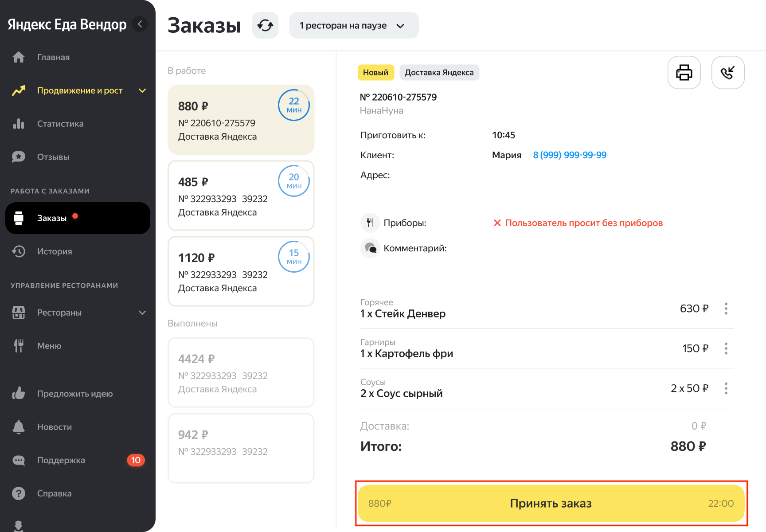Select the 485 ₽ order card
The width and height of the screenshot is (766, 532).
point(241,196)
